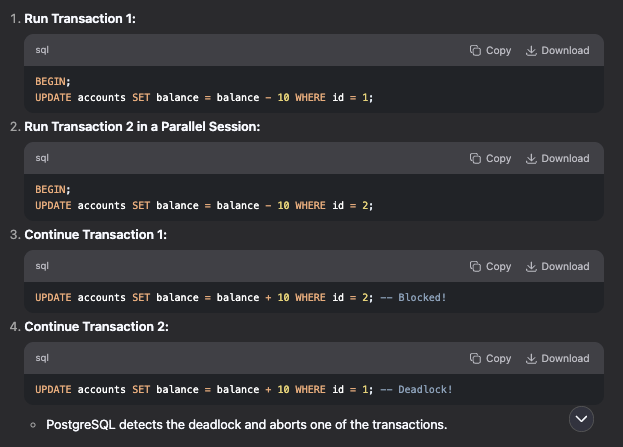Screen dimensions: 623x447
Task: Copy the Transaction 1 BEGIN code block
Action: click(490, 50)
